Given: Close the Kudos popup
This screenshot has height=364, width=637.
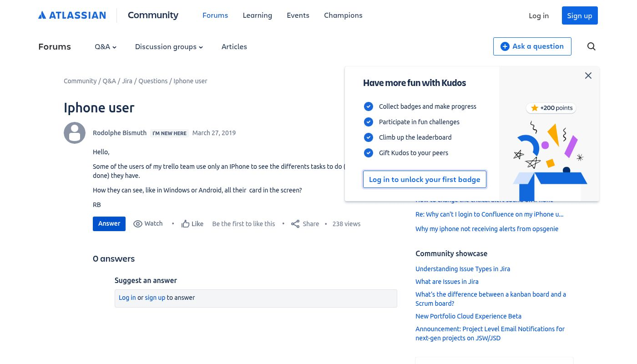Looking at the screenshot, I should pyautogui.click(x=588, y=76).
